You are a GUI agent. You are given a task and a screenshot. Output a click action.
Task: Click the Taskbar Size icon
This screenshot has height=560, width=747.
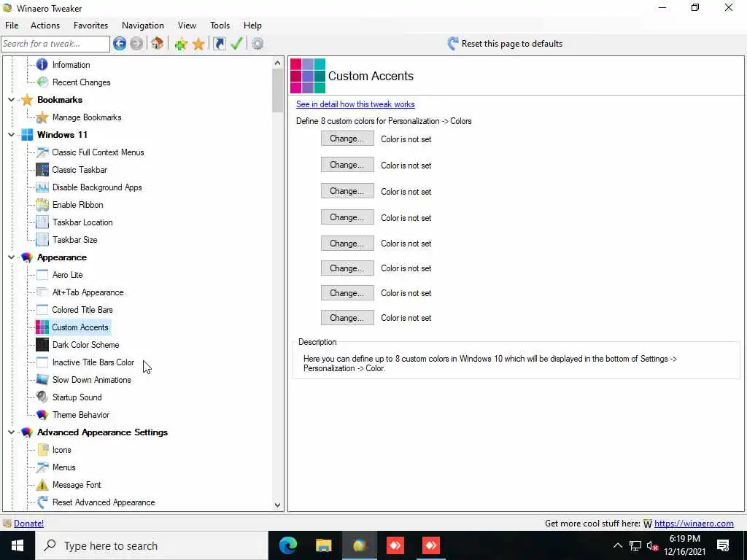coord(42,239)
